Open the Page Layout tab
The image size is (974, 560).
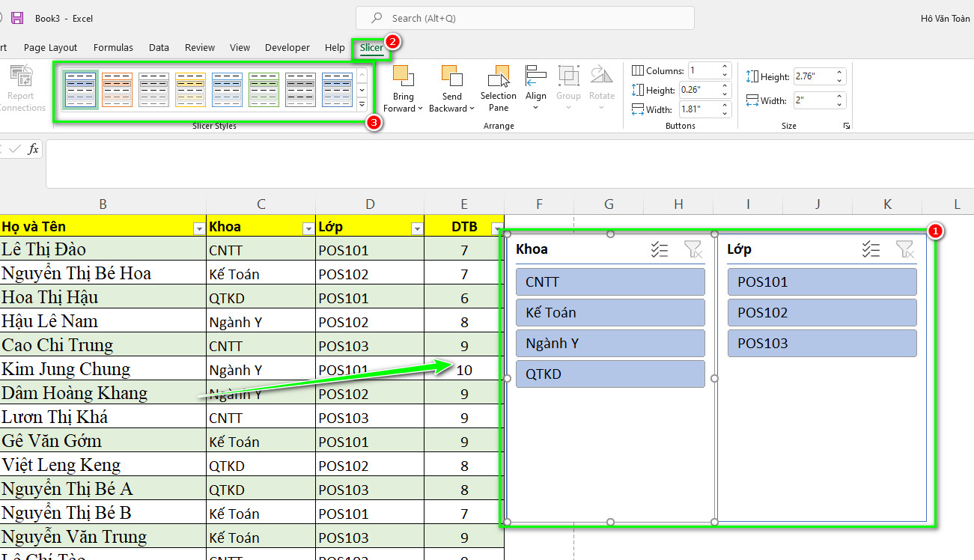pos(50,47)
